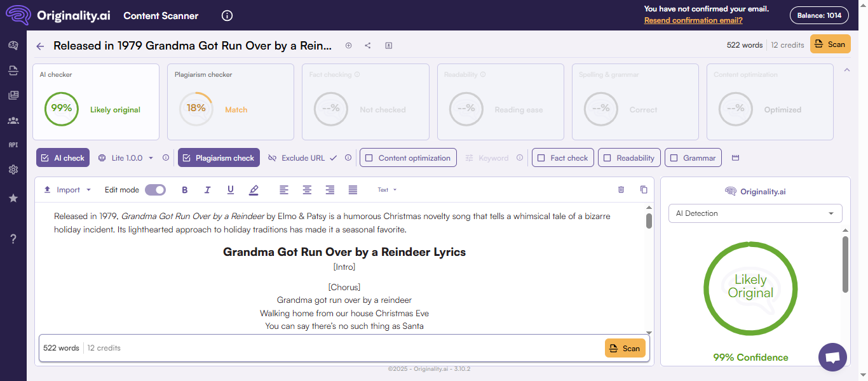The image size is (868, 381).
Task: Click the plus circle icon beside the title
Action: pos(348,46)
